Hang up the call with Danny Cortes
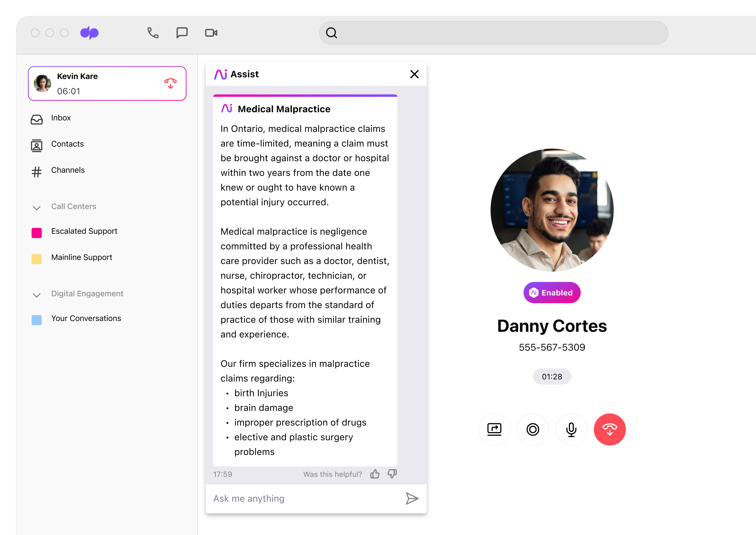The image size is (756, 535). (610, 429)
